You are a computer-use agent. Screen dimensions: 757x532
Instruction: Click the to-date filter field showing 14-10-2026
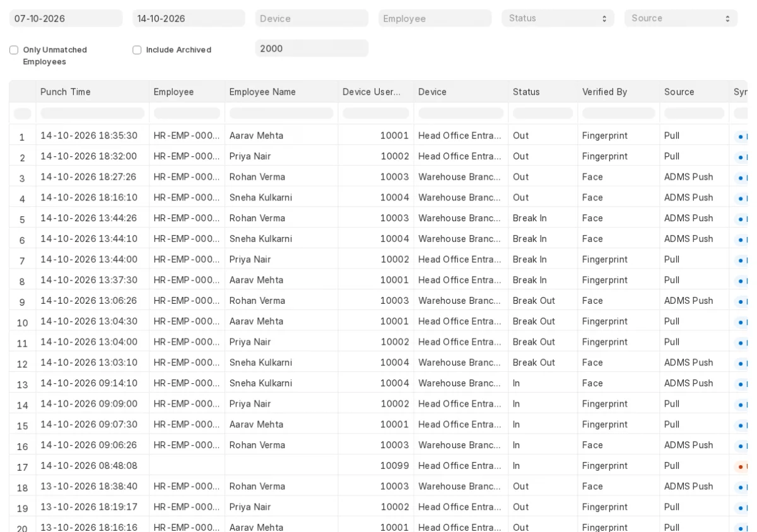point(189,18)
